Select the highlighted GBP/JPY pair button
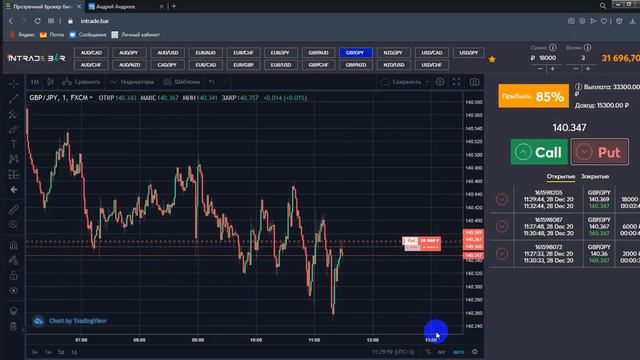 (355, 53)
